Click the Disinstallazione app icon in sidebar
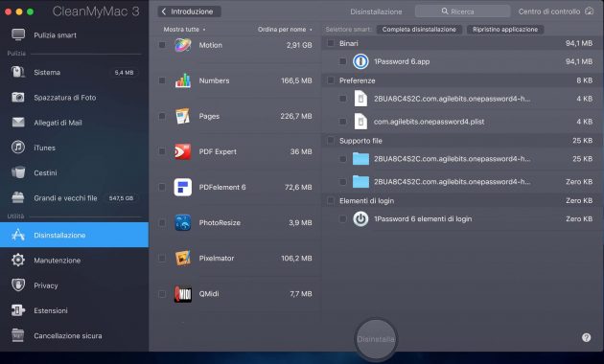The height and width of the screenshot is (364, 604). point(18,235)
